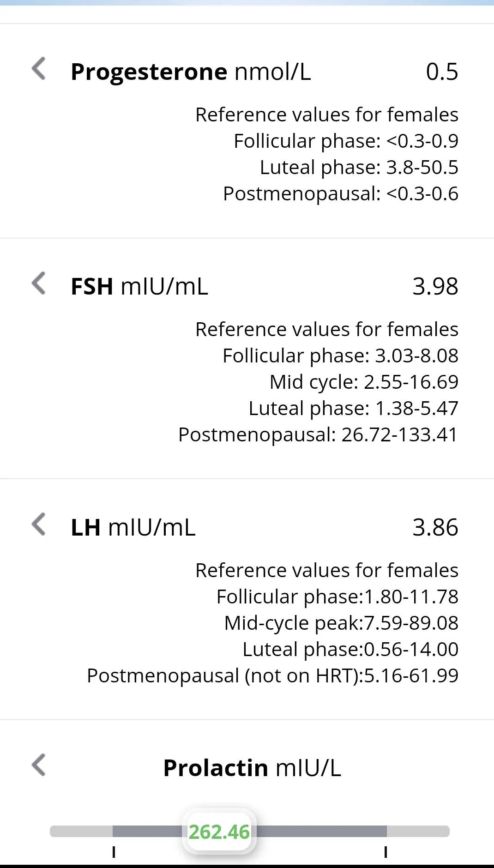Tap FSH postmenopausal 26.72-133.41 reference line
494x868 pixels.
(318, 434)
